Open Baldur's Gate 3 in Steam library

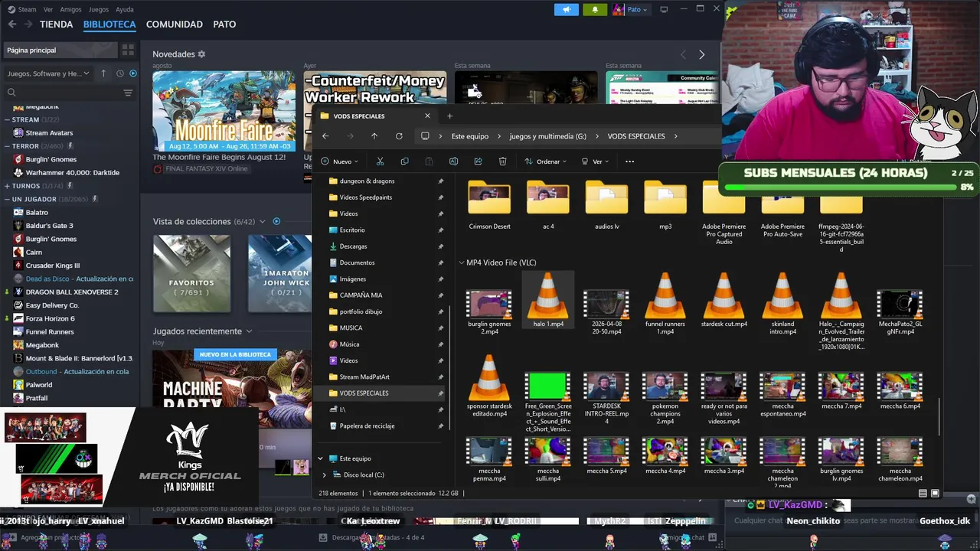[49, 226]
